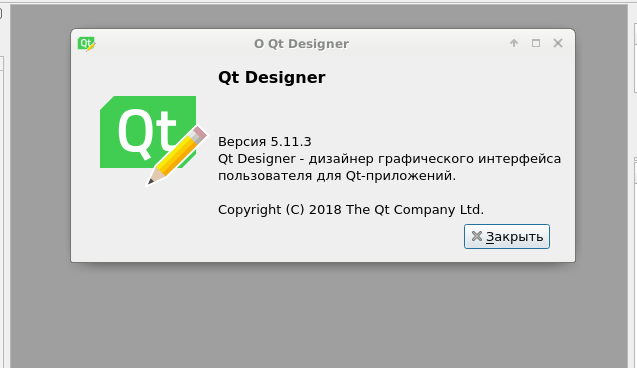
Task: Maximize the О Qt Designer dialog
Action: point(536,43)
